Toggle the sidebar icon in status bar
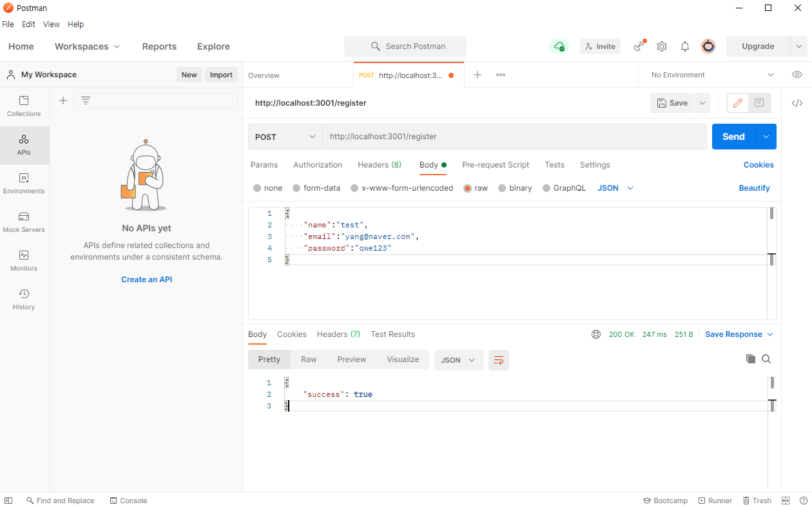The width and height of the screenshot is (812, 507). pyautogui.click(x=8, y=501)
